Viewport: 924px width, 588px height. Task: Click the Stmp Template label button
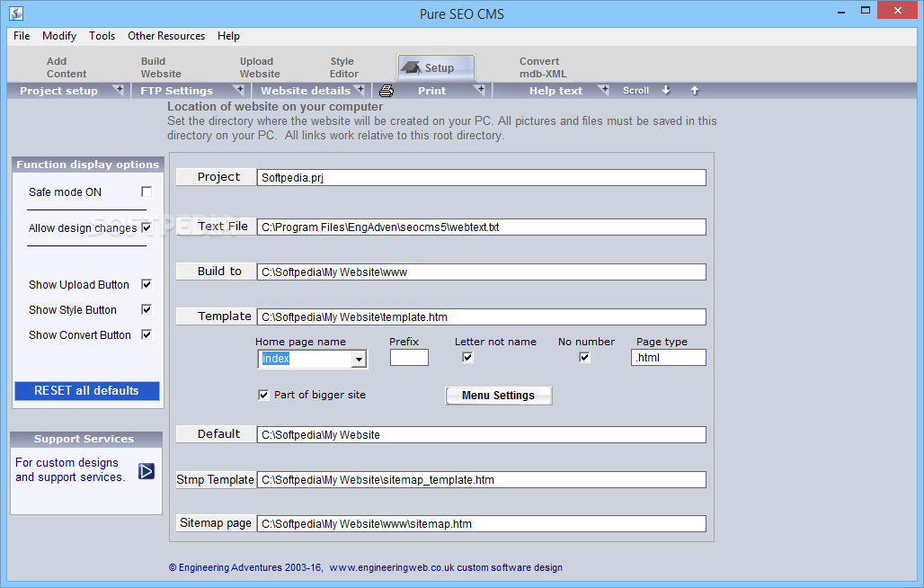tap(216, 479)
